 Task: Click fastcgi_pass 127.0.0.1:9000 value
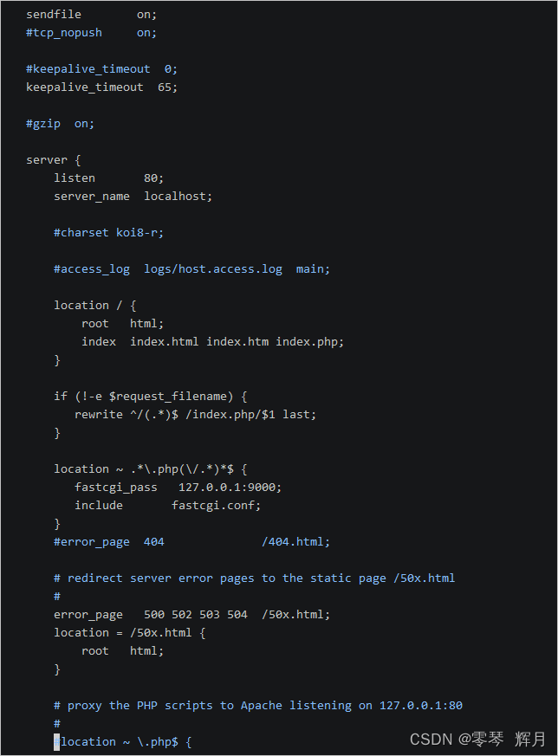[x=230, y=488]
